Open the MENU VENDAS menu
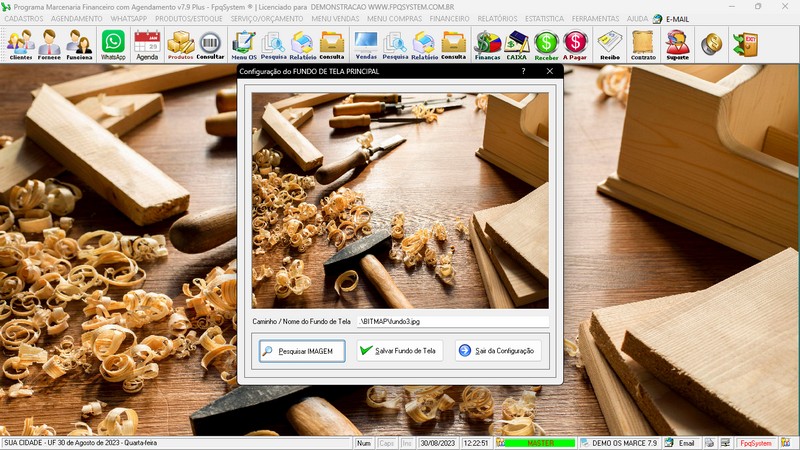Viewport: 800px width, 450px height. 335,18
